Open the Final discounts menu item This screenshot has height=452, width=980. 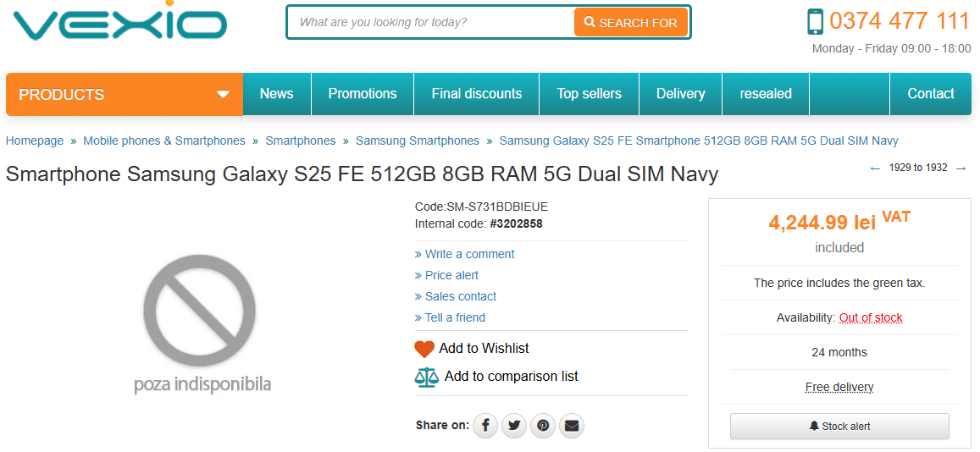tap(476, 94)
